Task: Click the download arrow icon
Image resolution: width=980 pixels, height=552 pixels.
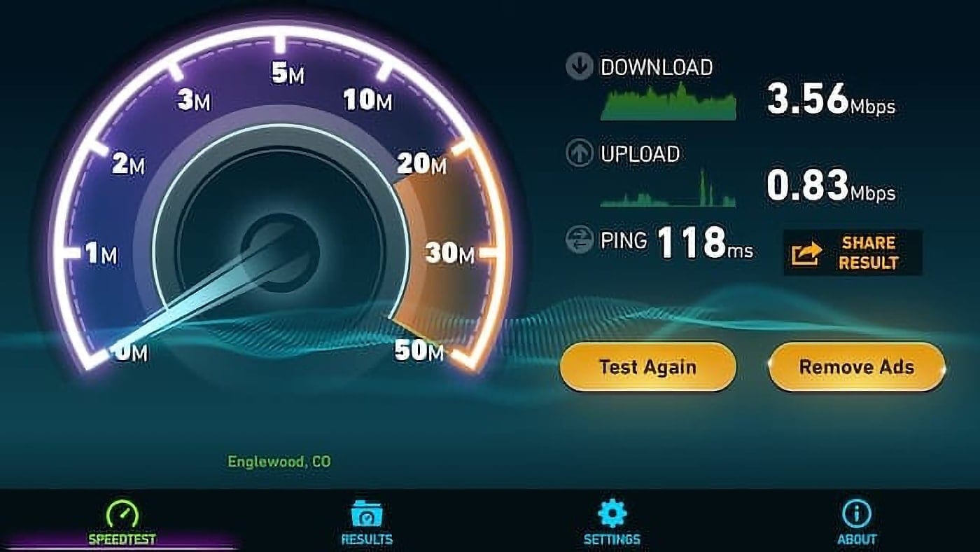Action: [579, 67]
